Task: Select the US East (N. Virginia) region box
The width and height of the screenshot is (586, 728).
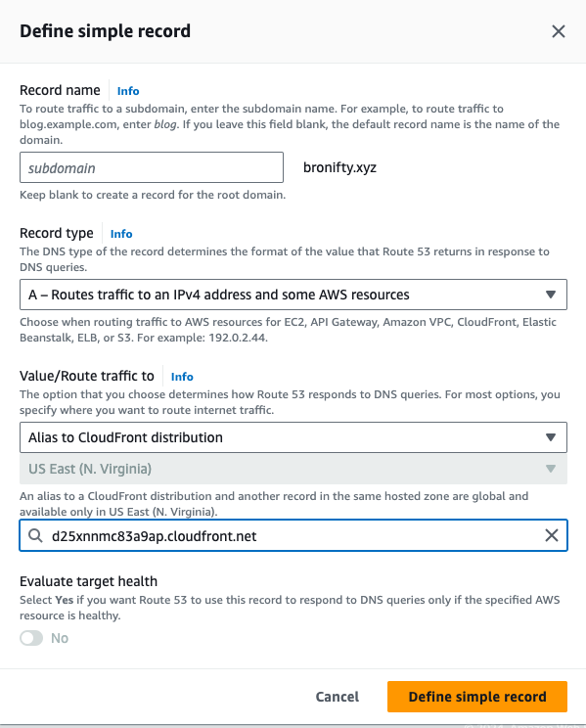Action: [293, 469]
